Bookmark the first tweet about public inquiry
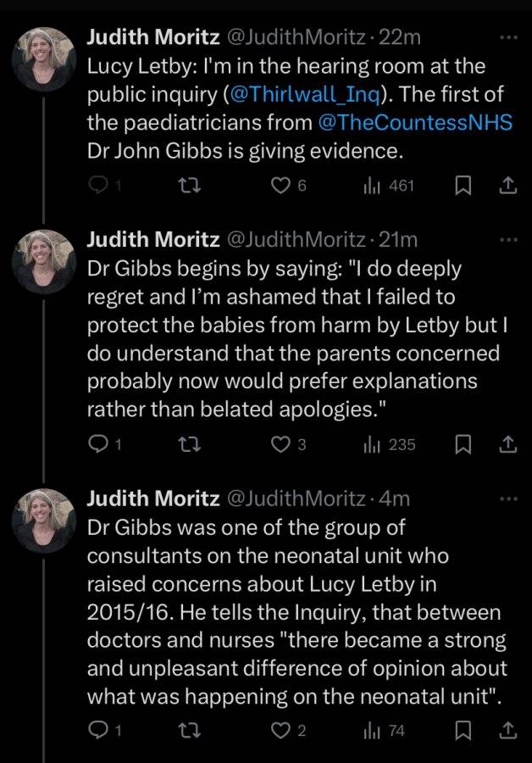Viewport: 532px width, 763px height. (x=463, y=186)
